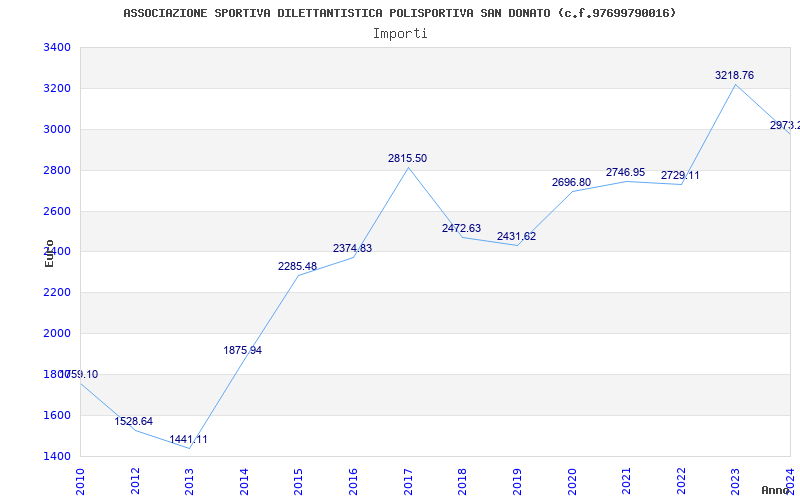
Task: Select the x-axis year 2019
Action: pyautogui.click(x=517, y=481)
